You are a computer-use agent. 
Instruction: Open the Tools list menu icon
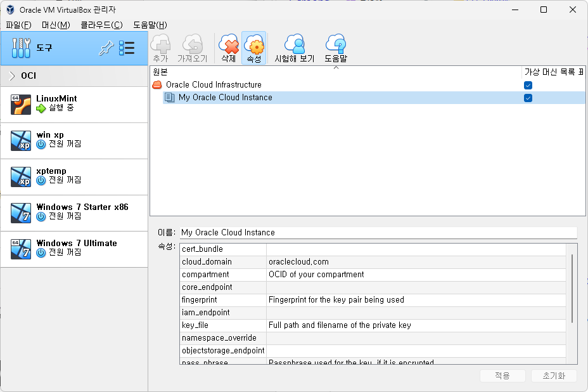coord(127,48)
